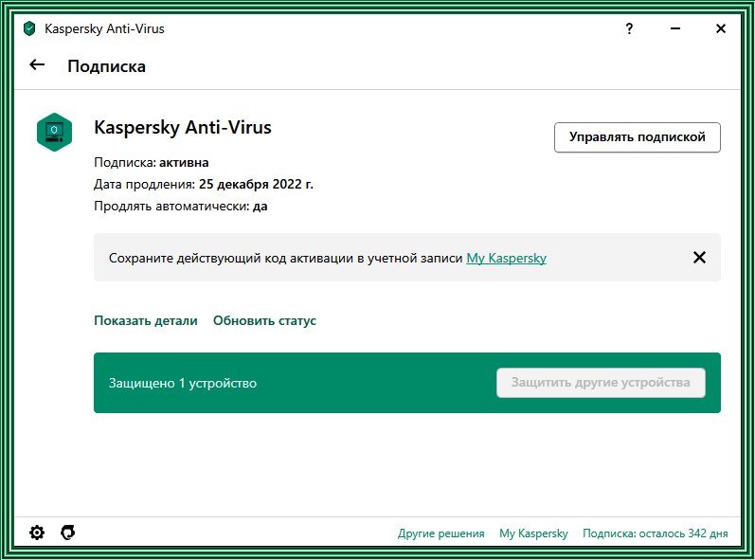This screenshot has height=560, width=755.
Task: Open My Kaspersky link in the footer
Action: point(533,533)
